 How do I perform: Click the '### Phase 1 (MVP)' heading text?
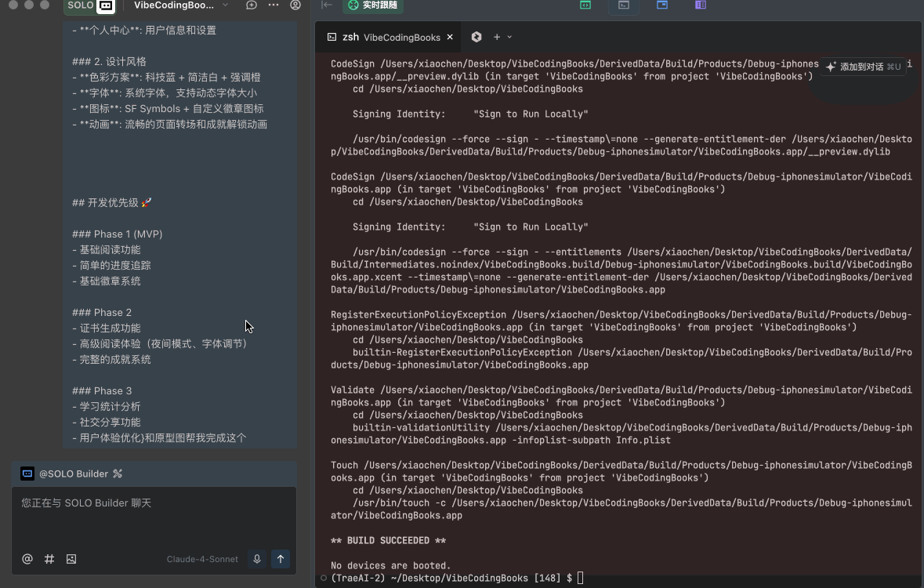(118, 234)
